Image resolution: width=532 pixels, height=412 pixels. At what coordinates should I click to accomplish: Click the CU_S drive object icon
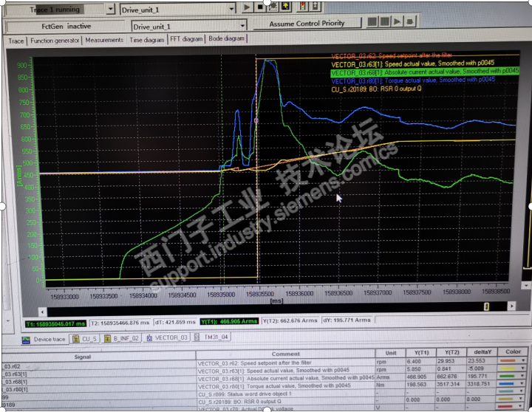tap(76, 338)
